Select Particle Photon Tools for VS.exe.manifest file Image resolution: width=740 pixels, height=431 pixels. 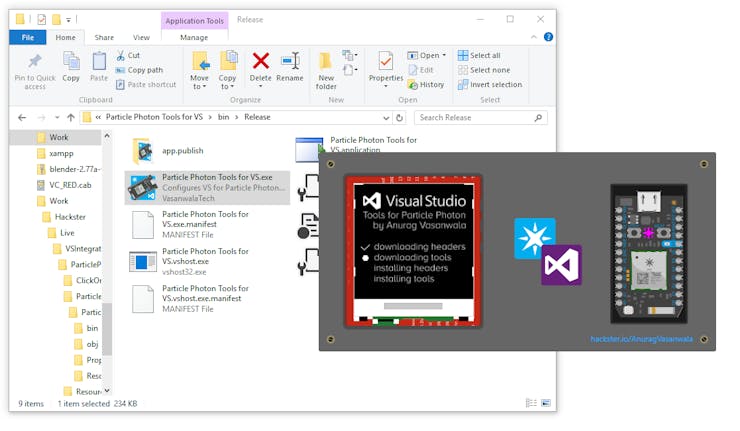(x=208, y=225)
